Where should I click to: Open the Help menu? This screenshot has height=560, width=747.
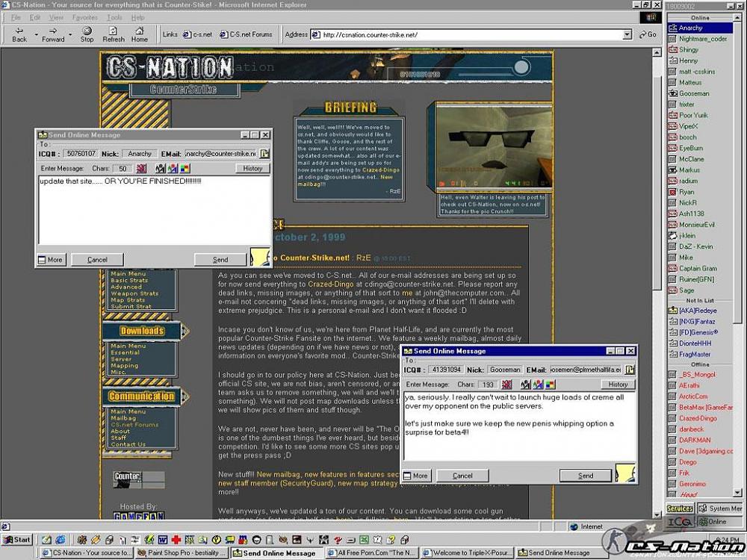[137, 18]
